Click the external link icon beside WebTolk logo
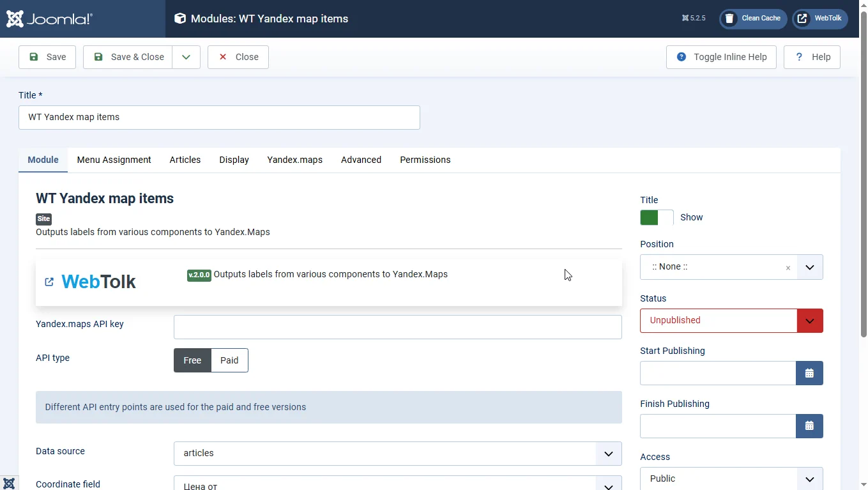Image resolution: width=868 pixels, height=490 pixels. coord(49,282)
